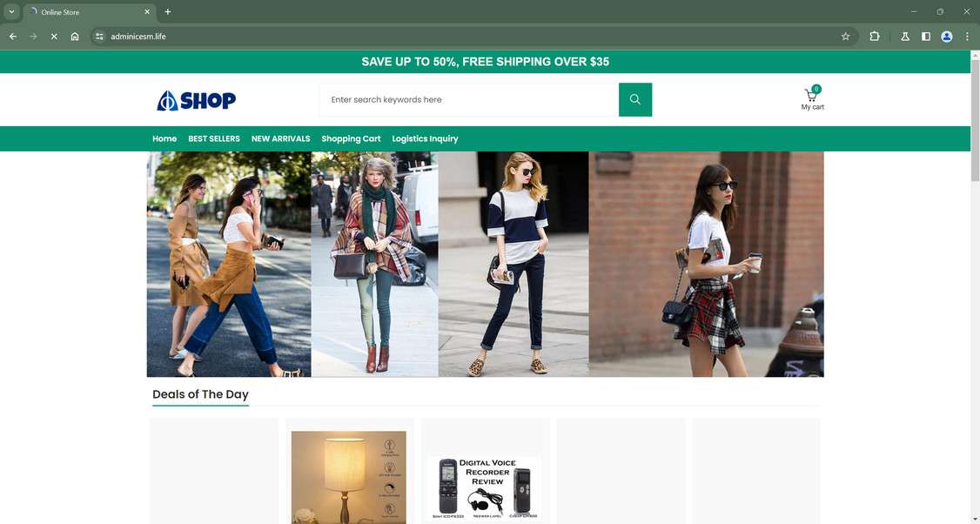This screenshot has height=524, width=980.
Task: Go to the Home menu item
Action: coord(164,138)
